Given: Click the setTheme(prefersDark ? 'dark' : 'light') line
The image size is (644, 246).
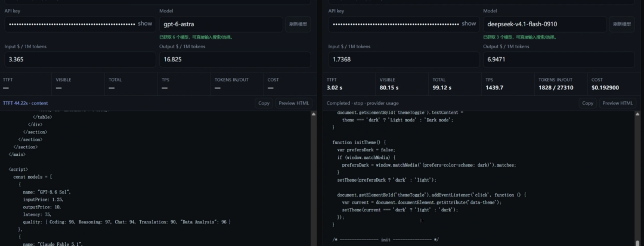Looking at the screenshot, I should (x=387, y=179).
